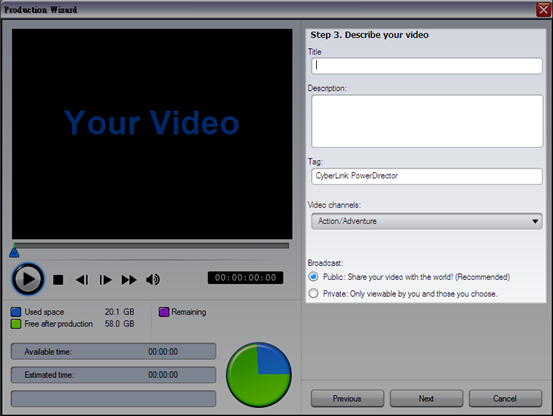Click the Your Video preview area
This screenshot has height=416, width=553.
152,134
